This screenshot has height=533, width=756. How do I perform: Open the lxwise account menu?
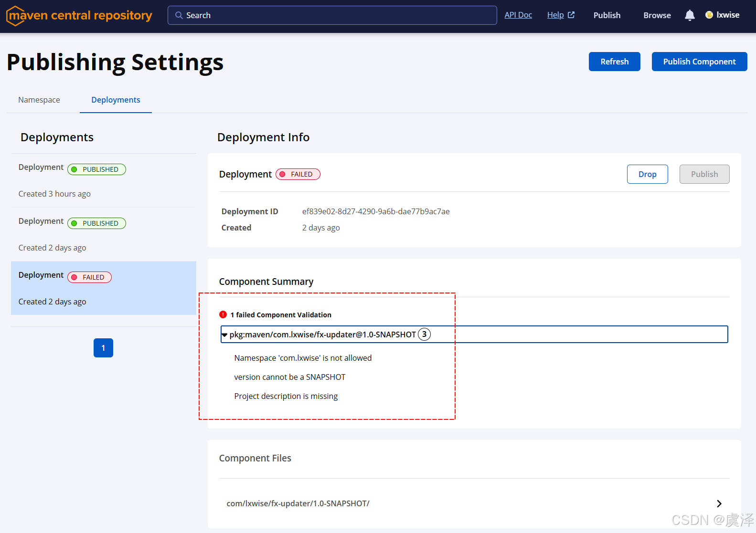click(x=723, y=15)
